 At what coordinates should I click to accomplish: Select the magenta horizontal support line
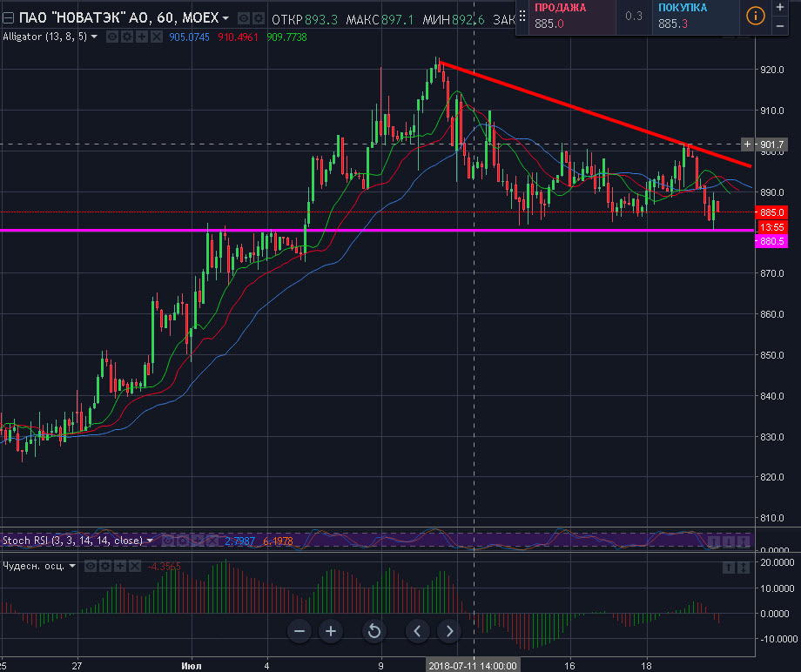(377, 231)
